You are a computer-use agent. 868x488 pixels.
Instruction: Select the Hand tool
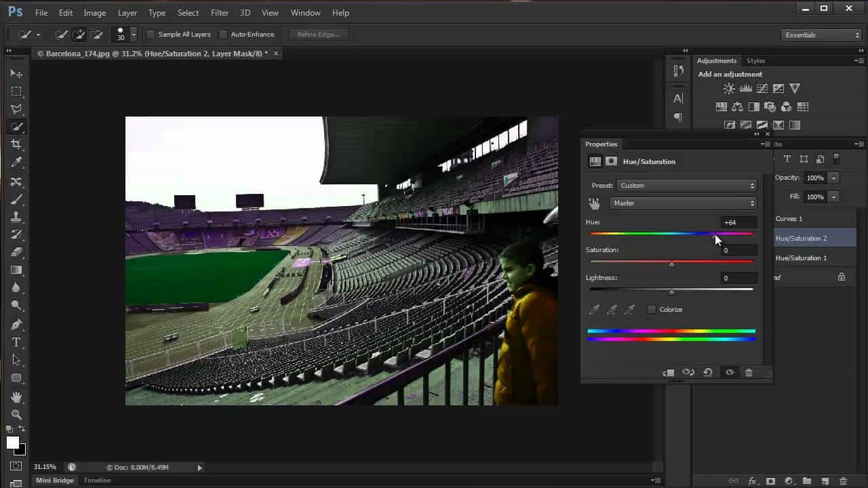pos(16,397)
